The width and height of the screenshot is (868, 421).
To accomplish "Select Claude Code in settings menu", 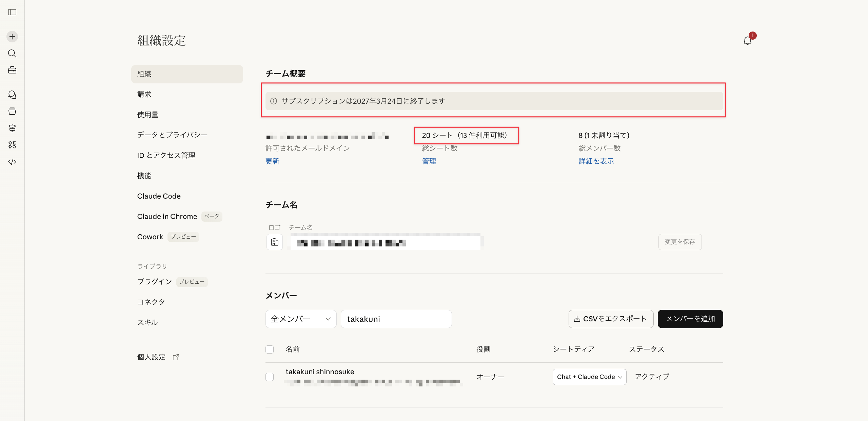I will [159, 196].
